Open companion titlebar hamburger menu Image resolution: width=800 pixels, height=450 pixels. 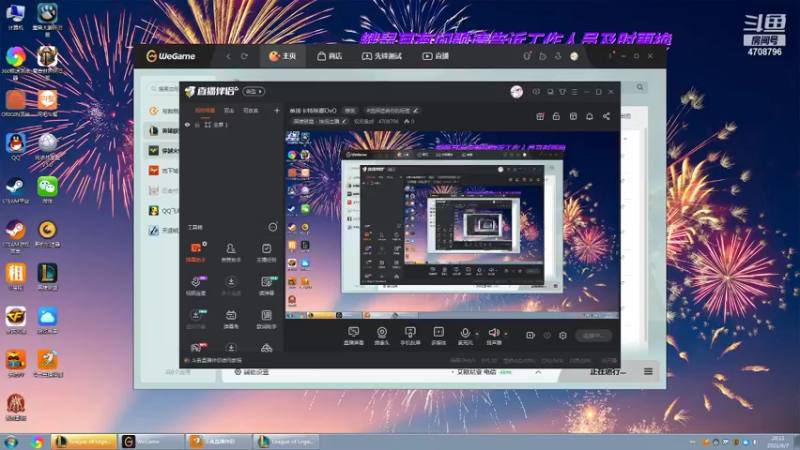coord(574,92)
